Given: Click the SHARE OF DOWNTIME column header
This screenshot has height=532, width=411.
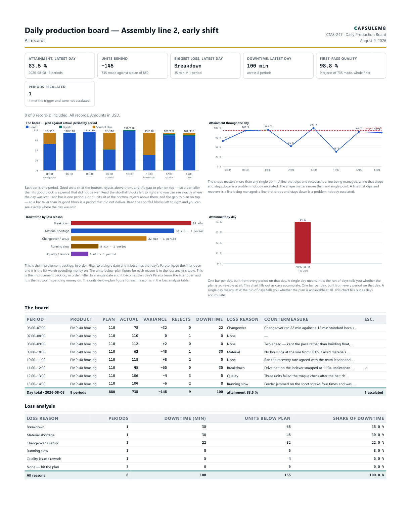Looking at the screenshot, I should point(359,418).
